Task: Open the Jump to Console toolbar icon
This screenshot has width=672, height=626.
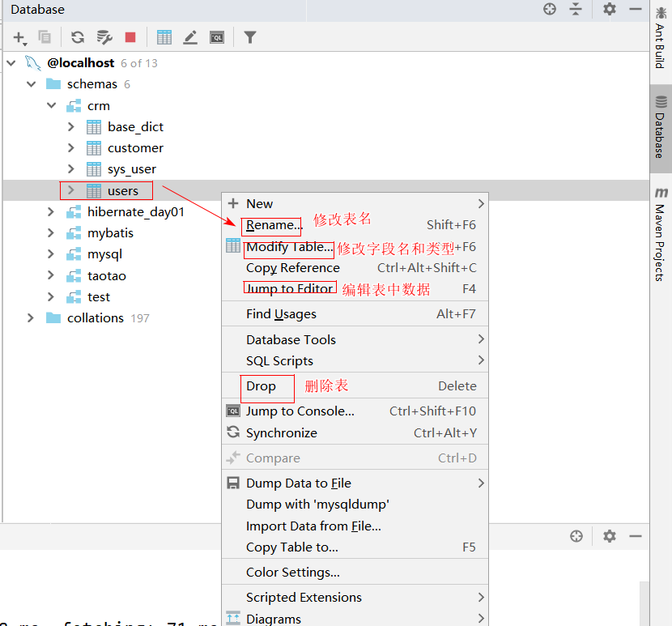Action: pos(217,38)
